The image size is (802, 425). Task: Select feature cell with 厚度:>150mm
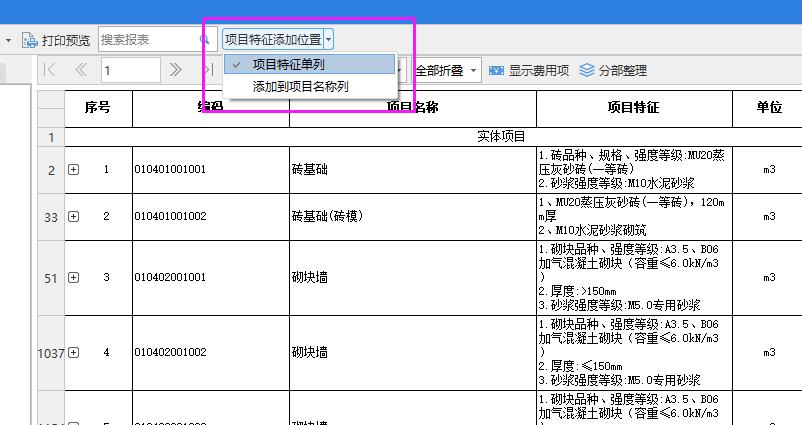click(634, 277)
